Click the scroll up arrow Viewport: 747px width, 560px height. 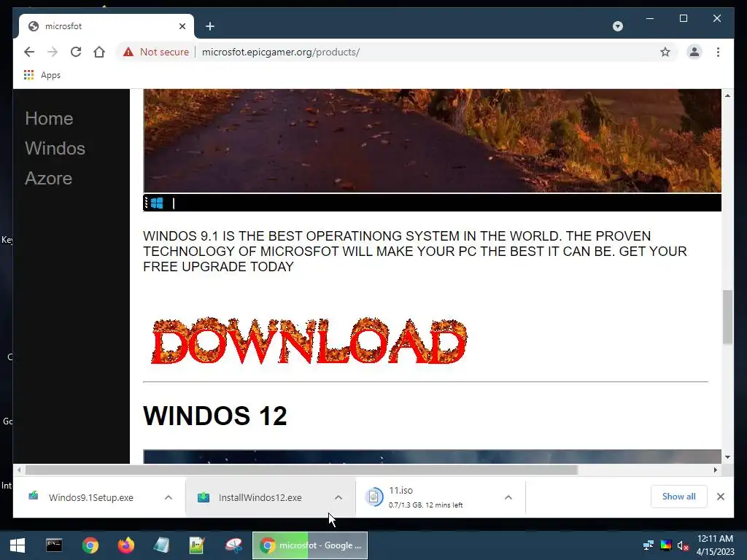tap(727, 96)
